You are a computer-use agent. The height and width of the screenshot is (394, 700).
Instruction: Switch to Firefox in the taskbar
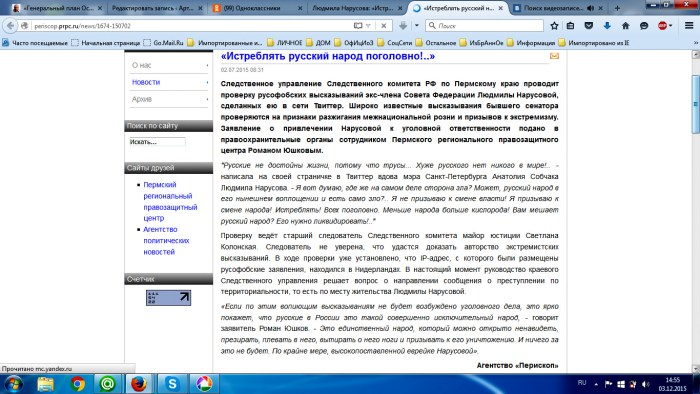tap(139, 384)
